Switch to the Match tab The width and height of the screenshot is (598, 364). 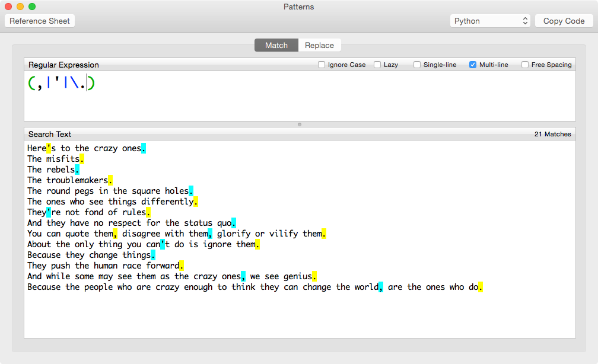tap(276, 46)
